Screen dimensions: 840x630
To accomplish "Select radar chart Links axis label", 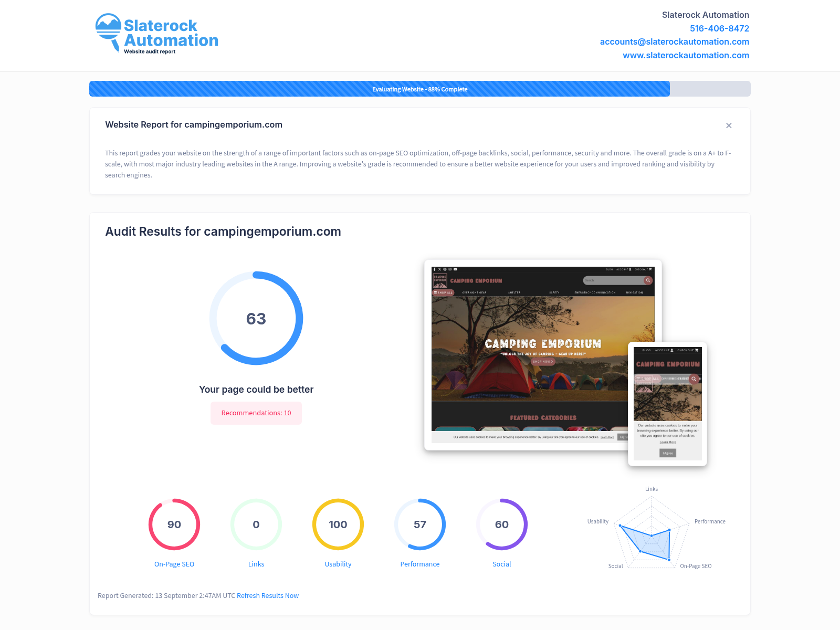I will pyautogui.click(x=652, y=489).
